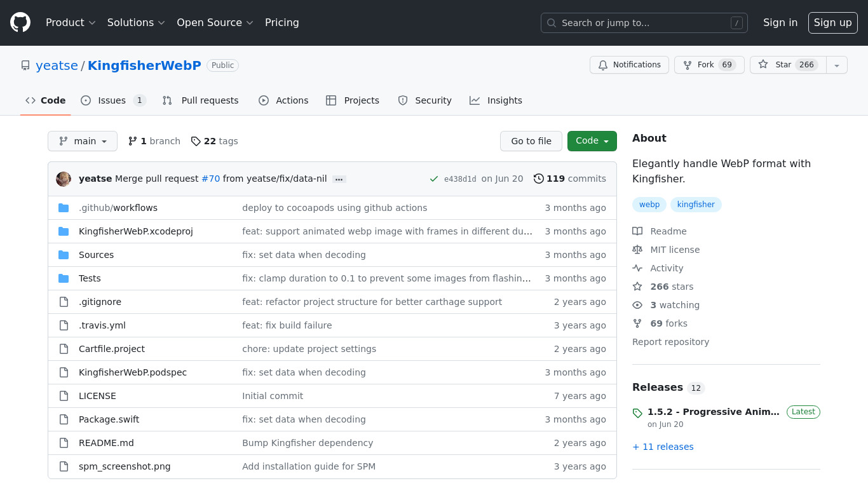Click the GitHub logo icon
868x488 pixels.
[20, 23]
